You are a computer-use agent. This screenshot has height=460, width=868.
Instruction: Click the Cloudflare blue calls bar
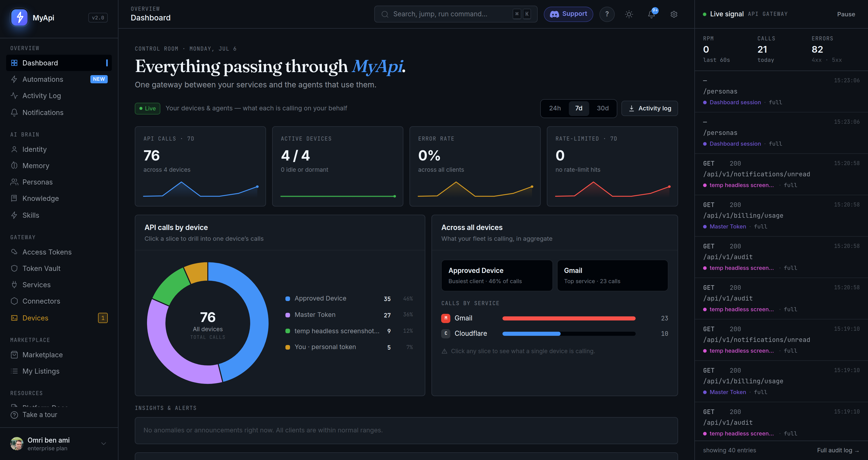(531, 333)
